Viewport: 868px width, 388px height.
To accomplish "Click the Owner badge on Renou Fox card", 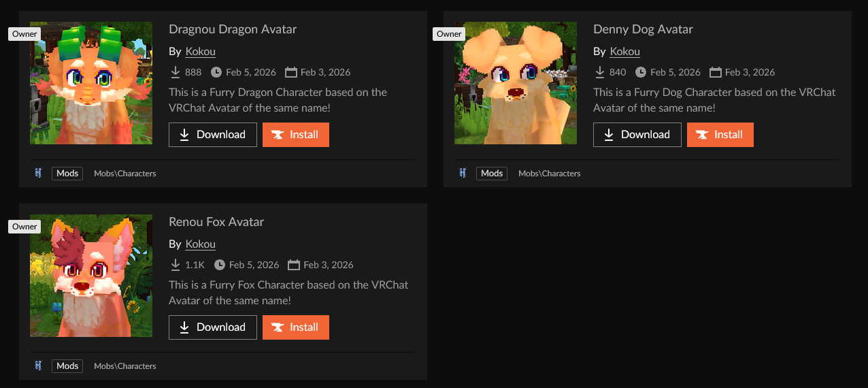I will point(24,227).
